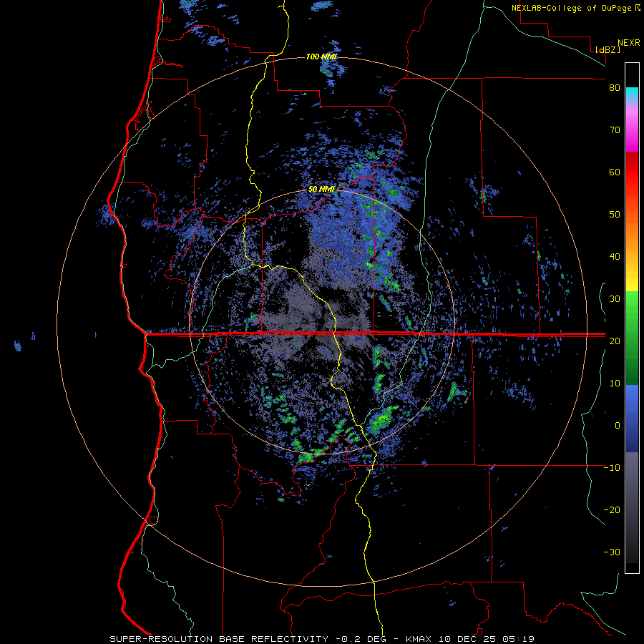Click the 'NEXLAB-College of DuPage' caption
Screen dimensions: 644x644
(x=572, y=8)
